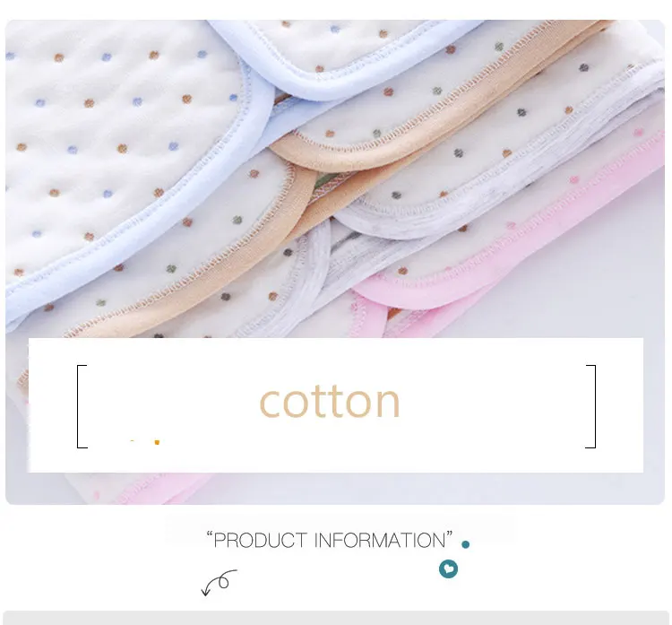Click the word INFORMATION in the heading
The height and width of the screenshot is (625, 672).
[380, 541]
